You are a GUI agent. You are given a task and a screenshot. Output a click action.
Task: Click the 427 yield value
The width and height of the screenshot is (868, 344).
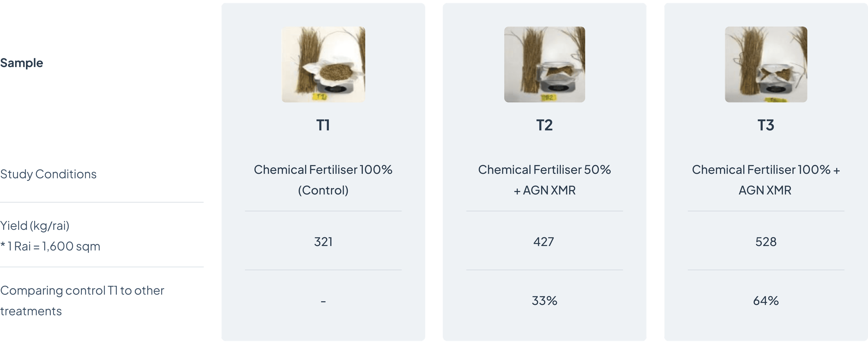(x=543, y=242)
